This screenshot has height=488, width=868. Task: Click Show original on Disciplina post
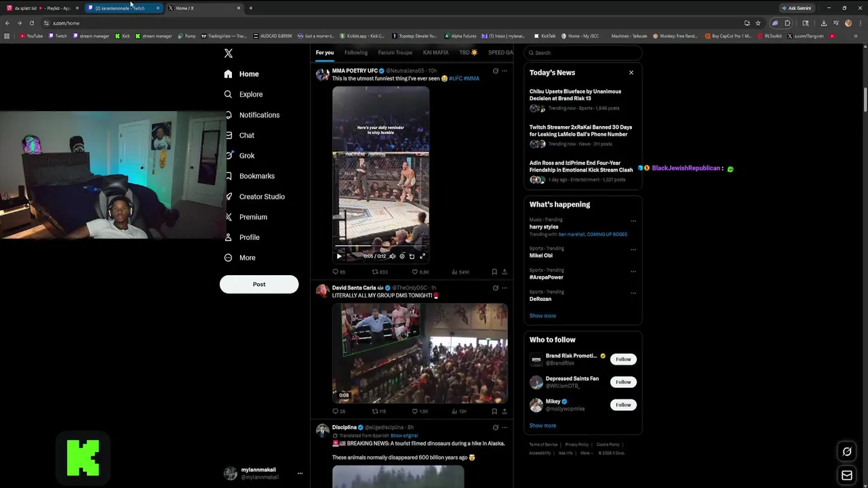tap(404, 435)
